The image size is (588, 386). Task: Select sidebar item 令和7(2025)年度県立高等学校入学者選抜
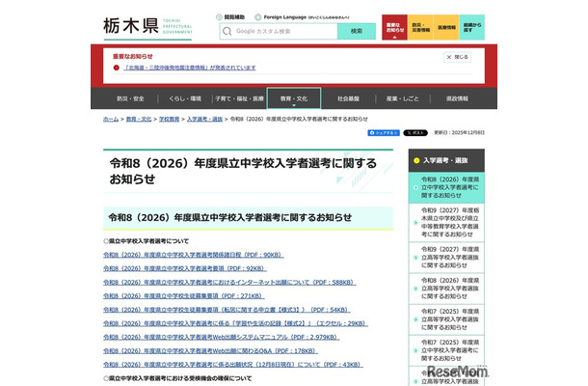pyautogui.click(x=446, y=319)
